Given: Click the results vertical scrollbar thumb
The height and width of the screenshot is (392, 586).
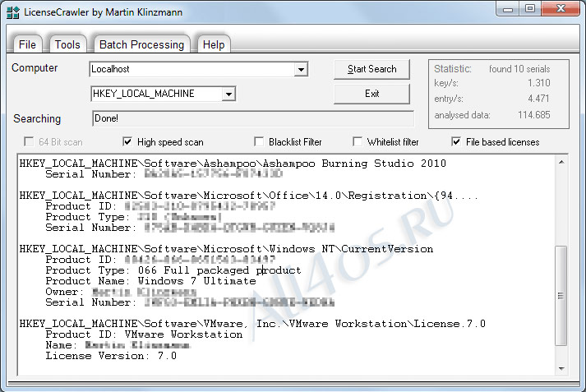Looking at the screenshot, I should (561, 295).
